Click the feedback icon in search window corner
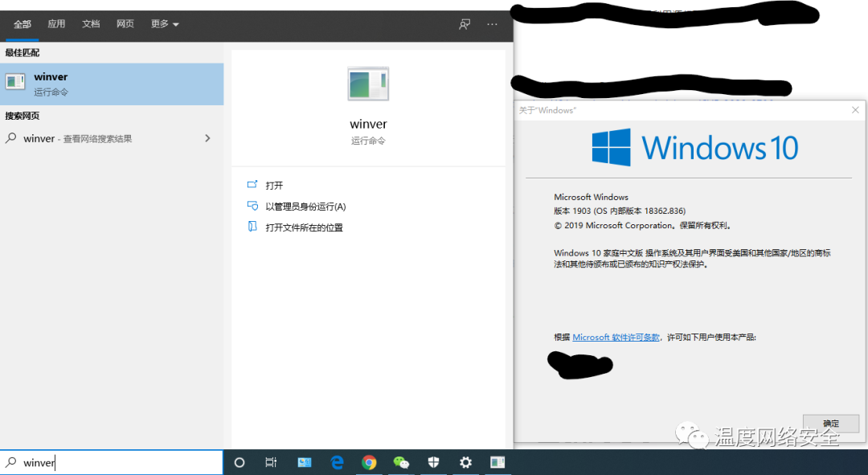The width and height of the screenshot is (868, 475). point(465,24)
